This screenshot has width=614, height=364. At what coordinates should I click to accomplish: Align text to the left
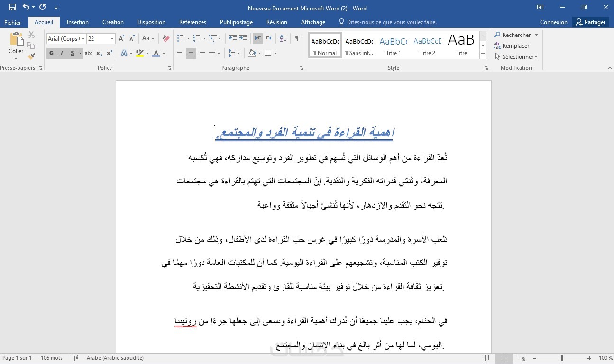tap(181, 53)
